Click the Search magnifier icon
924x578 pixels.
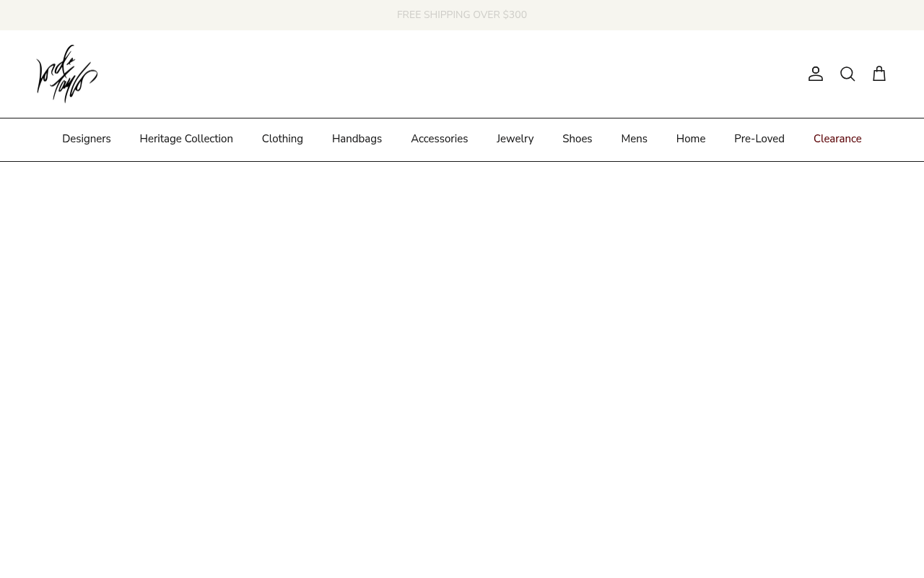coord(847,74)
